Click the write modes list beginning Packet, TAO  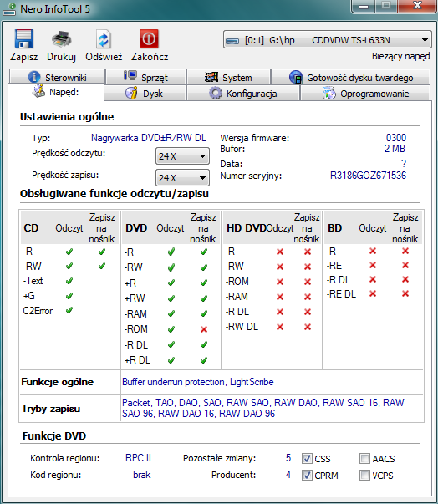pos(262,408)
